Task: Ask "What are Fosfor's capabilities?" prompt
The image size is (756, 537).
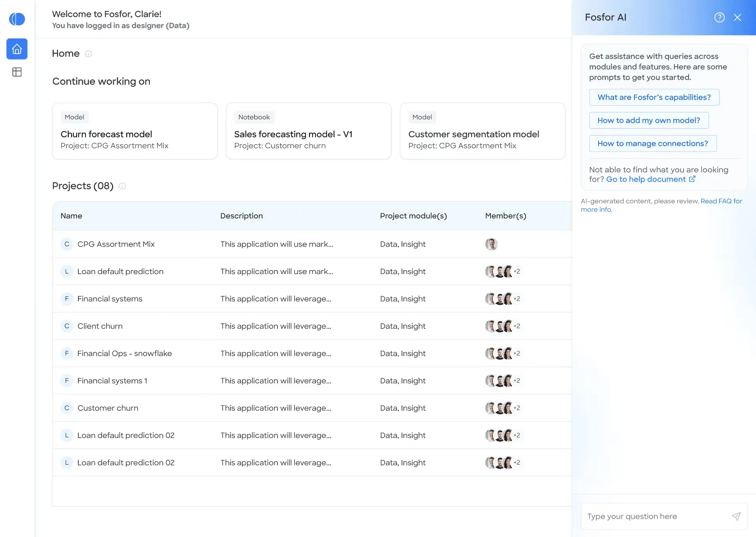Action: pos(654,97)
